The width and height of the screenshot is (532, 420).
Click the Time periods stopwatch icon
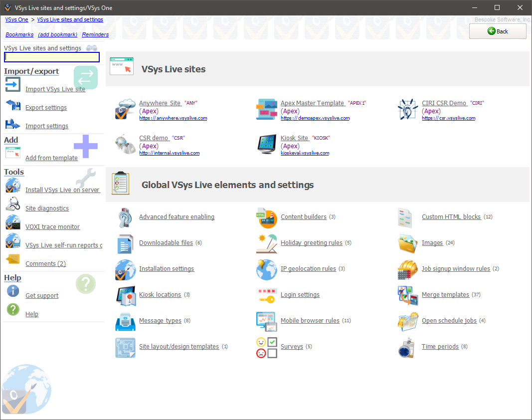[407, 347]
